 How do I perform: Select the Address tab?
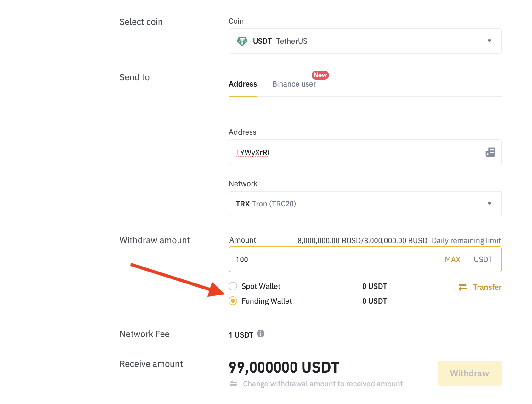coord(243,84)
